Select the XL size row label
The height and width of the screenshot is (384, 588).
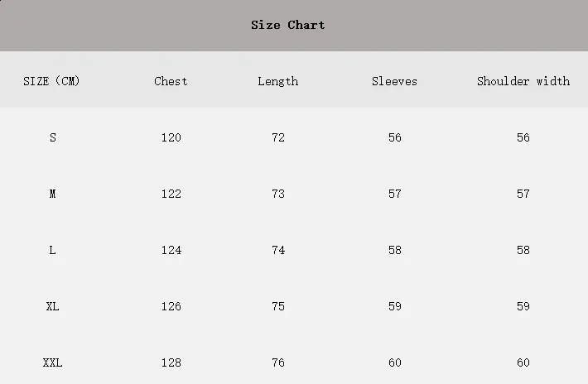[53, 306]
